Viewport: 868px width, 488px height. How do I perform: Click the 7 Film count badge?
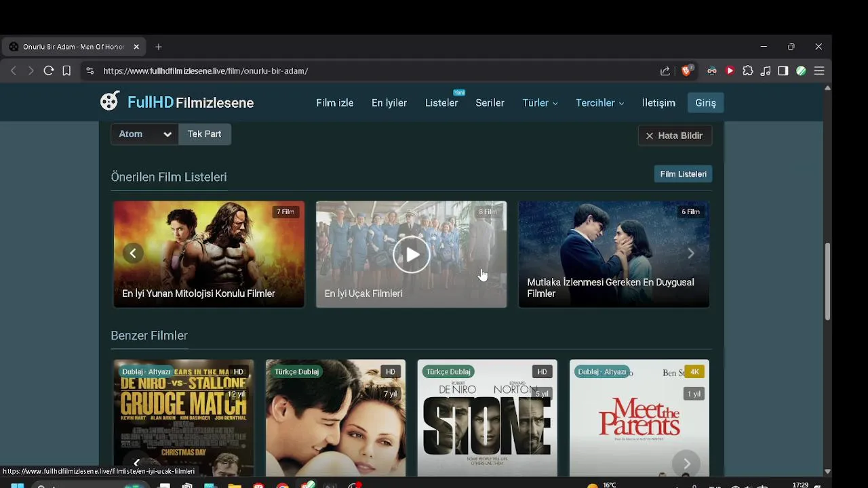[285, 211]
